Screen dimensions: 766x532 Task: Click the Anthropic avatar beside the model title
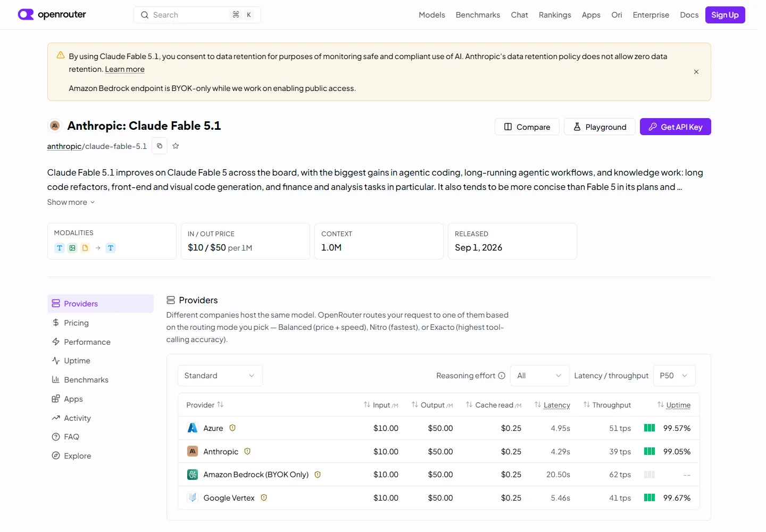pyautogui.click(x=54, y=126)
